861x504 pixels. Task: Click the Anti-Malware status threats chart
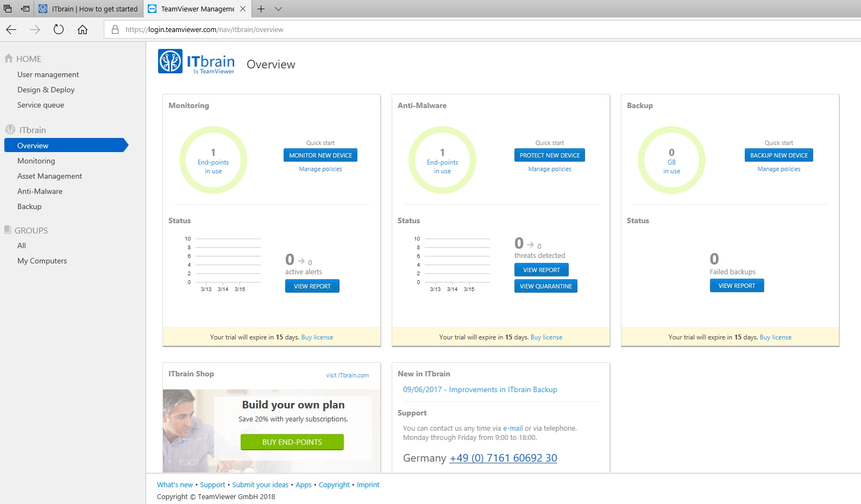pos(452,263)
